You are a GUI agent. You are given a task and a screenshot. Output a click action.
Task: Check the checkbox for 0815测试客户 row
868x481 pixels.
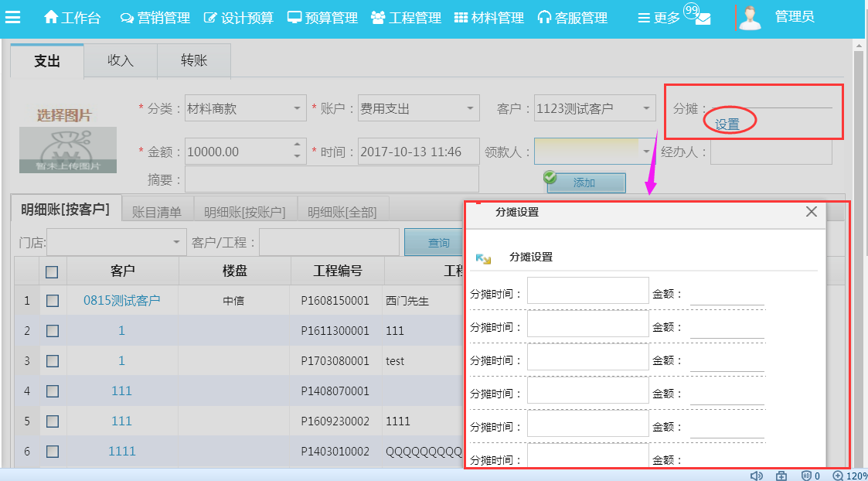52,301
